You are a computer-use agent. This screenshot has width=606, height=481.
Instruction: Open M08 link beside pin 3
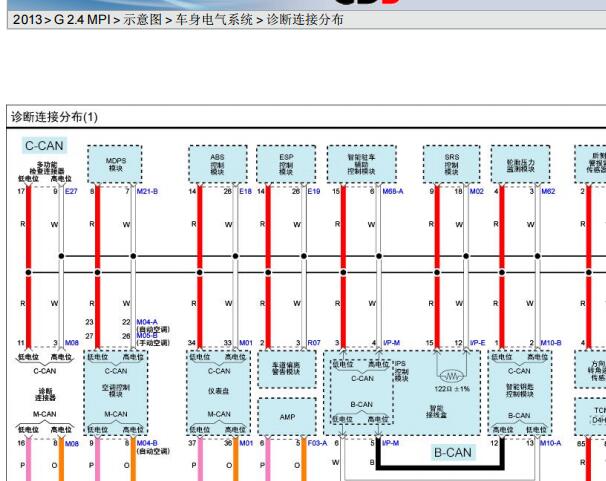coord(72,343)
